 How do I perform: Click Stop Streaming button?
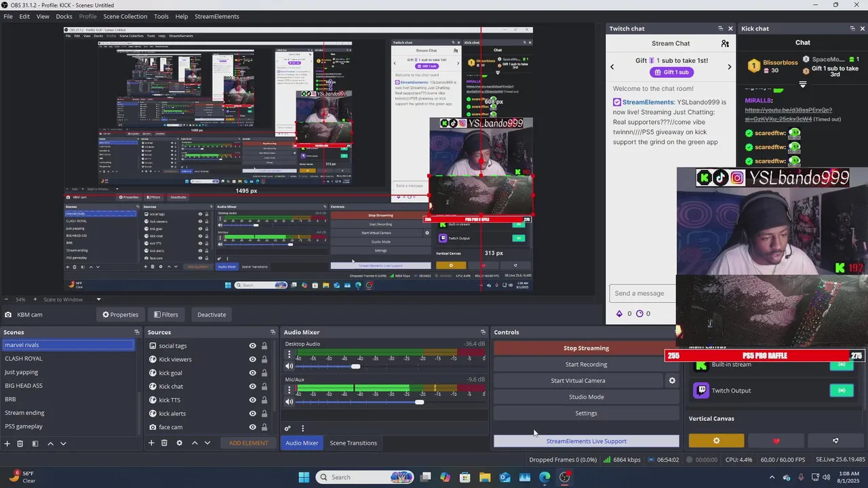(586, 348)
